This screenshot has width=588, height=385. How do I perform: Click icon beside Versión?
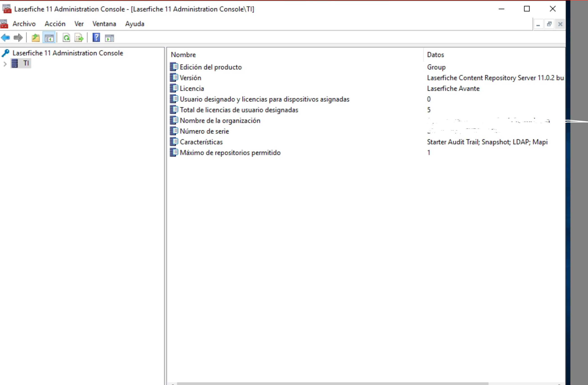[x=174, y=78]
